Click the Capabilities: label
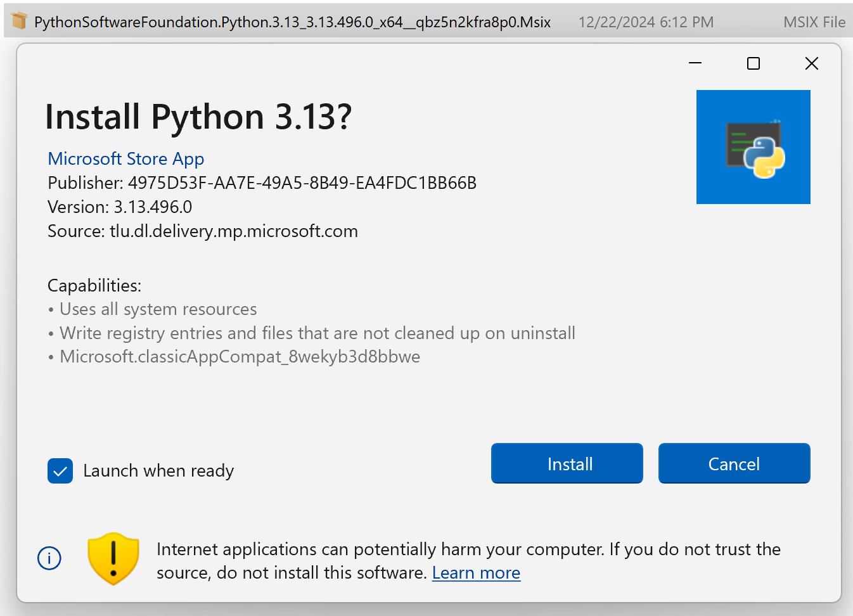Screen dimensions: 853x616 [94, 286]
